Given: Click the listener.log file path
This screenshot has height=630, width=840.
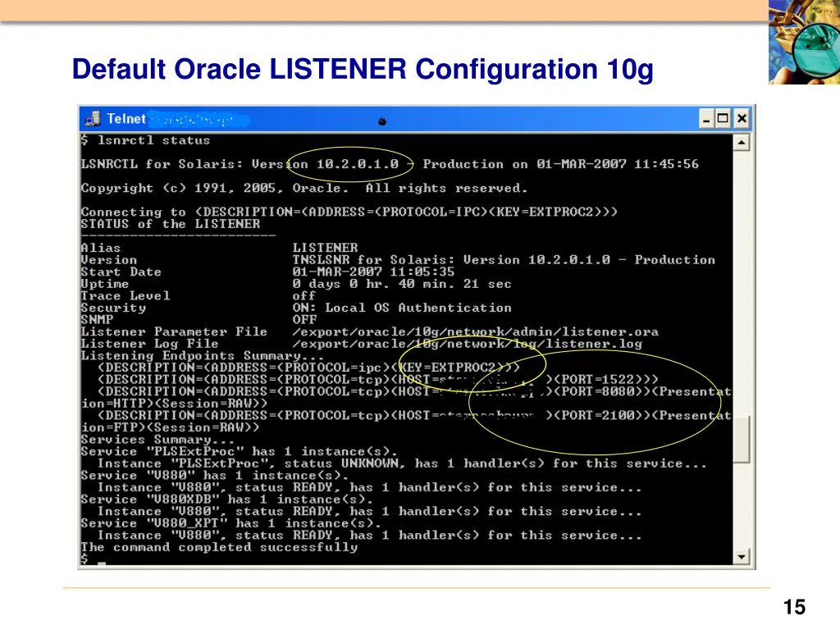Looking at the screenshot, I should 467,344.
